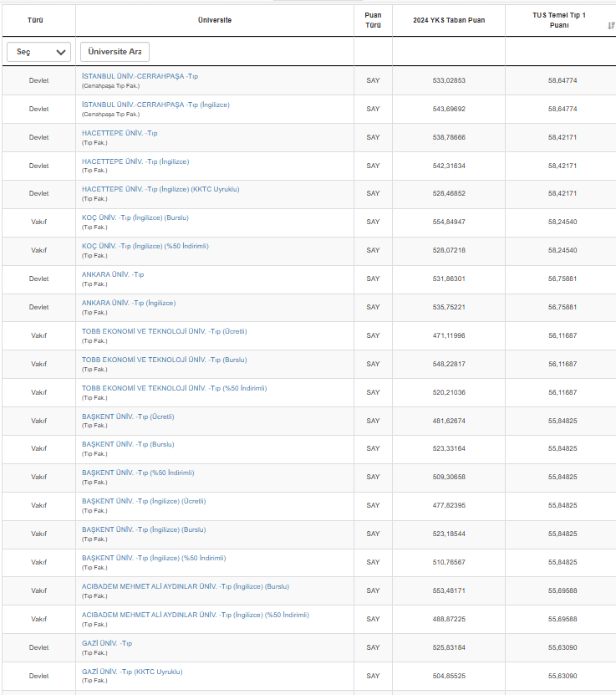The width and height of the screenshot is (616, 695).
Task: Click the Üniversite column header
Action: click(x=215, y=20)
